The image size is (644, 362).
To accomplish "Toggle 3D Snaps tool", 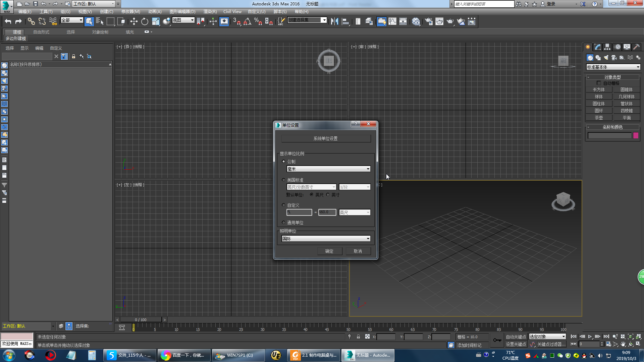I will [x=236, y=21].
